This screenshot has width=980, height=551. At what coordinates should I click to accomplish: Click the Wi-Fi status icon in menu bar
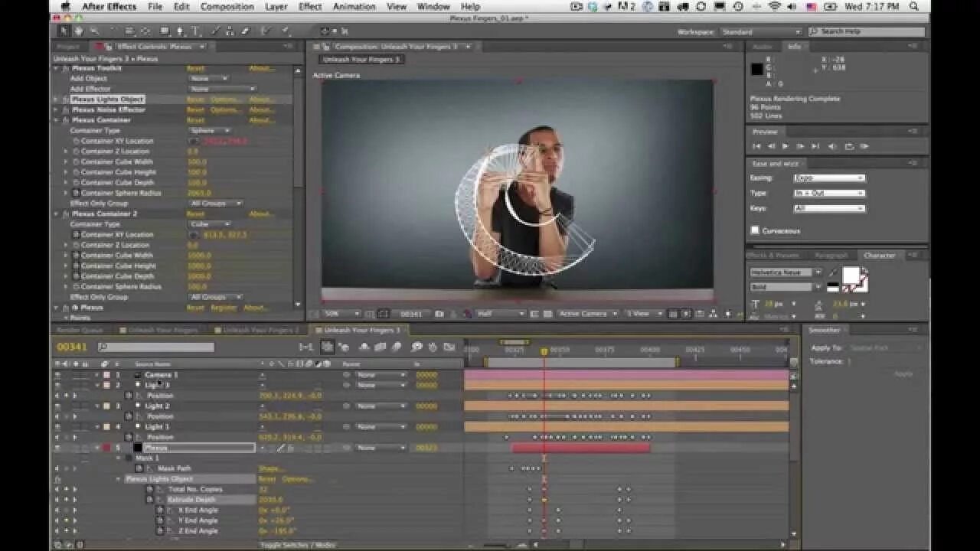(773, 6)
